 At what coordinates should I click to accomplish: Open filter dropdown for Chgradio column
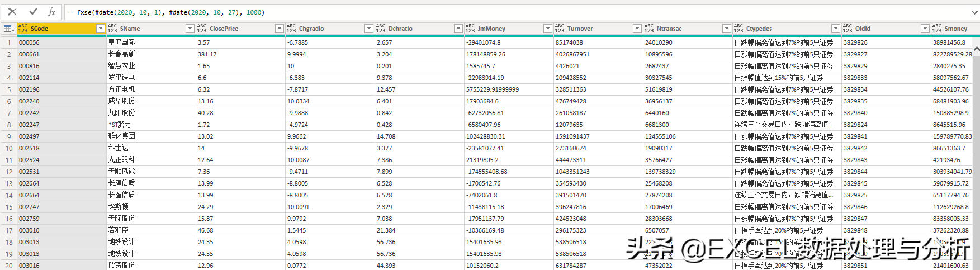click(x=369, y=29)
